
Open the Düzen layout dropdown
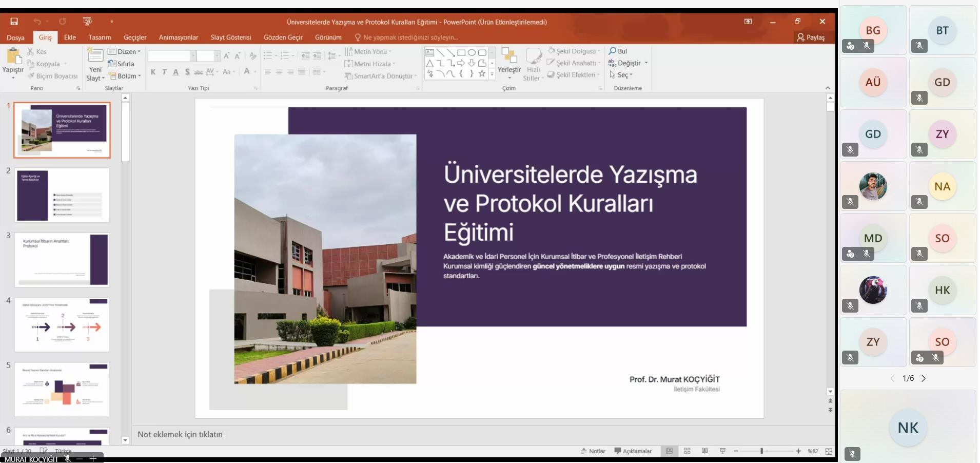pyautogui.click(x=125, y=51)
